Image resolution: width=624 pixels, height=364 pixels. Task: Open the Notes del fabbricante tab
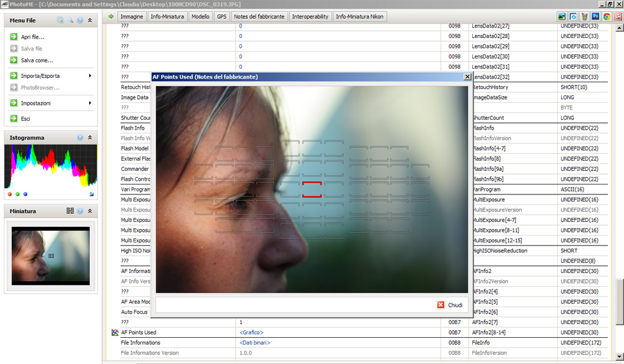[259, 17]
